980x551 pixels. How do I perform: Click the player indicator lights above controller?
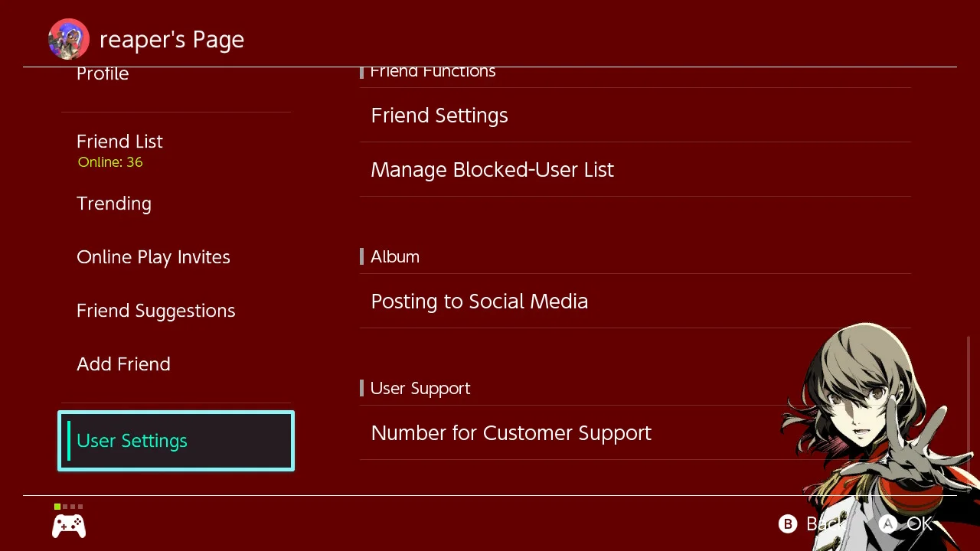[69, 507]
